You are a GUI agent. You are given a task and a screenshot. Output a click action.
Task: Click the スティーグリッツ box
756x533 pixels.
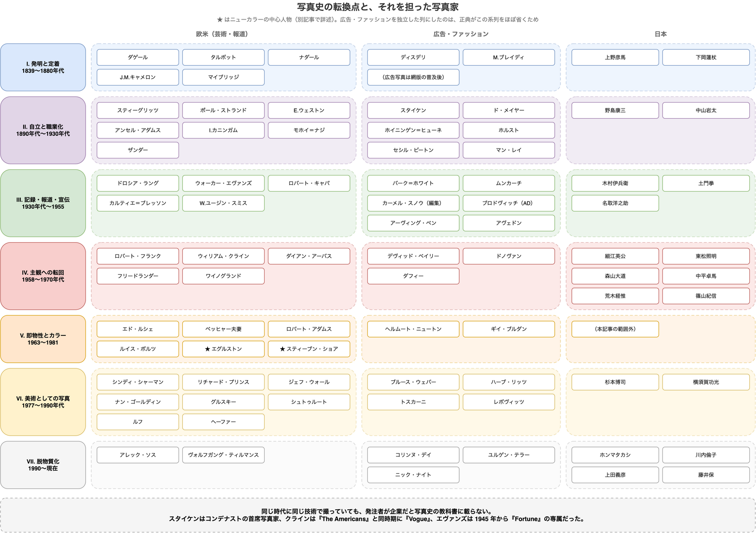137,110
